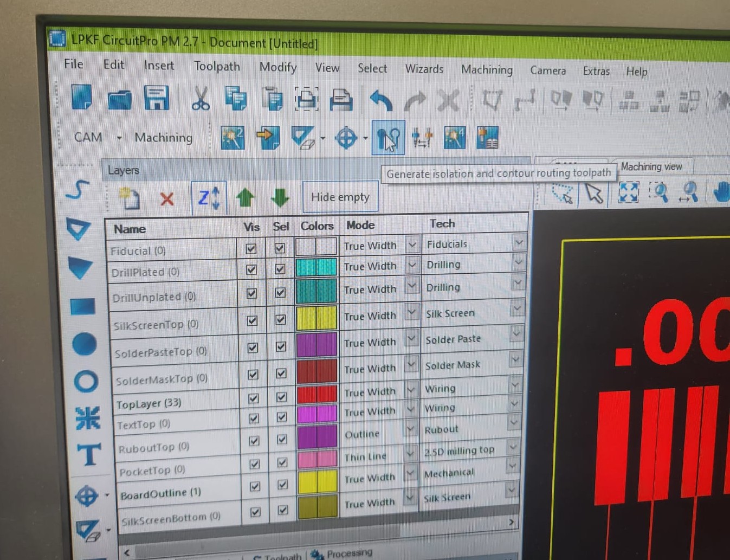Open the Tech dropdown for the SolderPasteTop layer
Viewport: 730px width, 560px height.
[516, 333]
